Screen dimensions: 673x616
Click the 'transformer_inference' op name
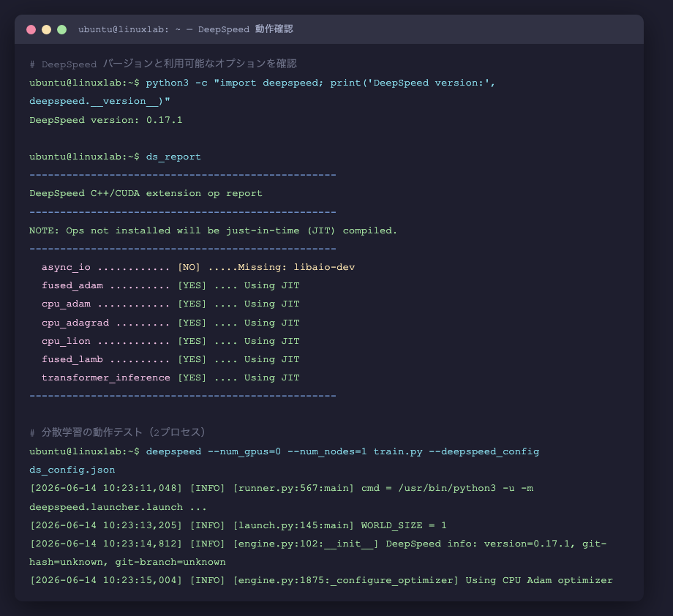pos(106,378)
